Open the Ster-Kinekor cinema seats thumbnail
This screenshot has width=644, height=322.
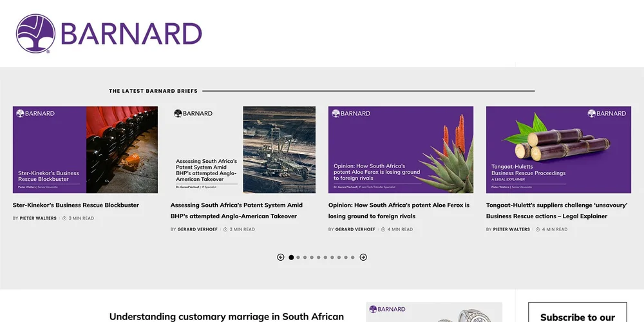click(x=85, y=149)
